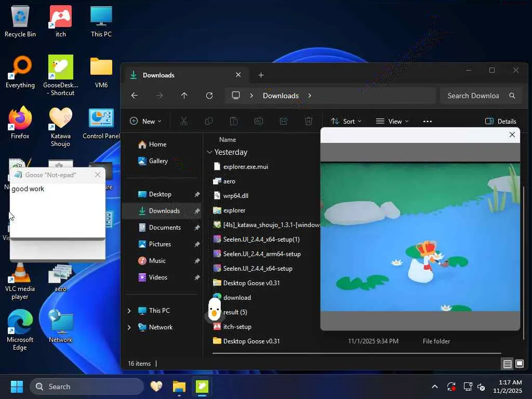Image resolution: width=532 pixels, height=399 pixels.
Task: Select VLC media player desktop icon
Action: tap(20, 282)
